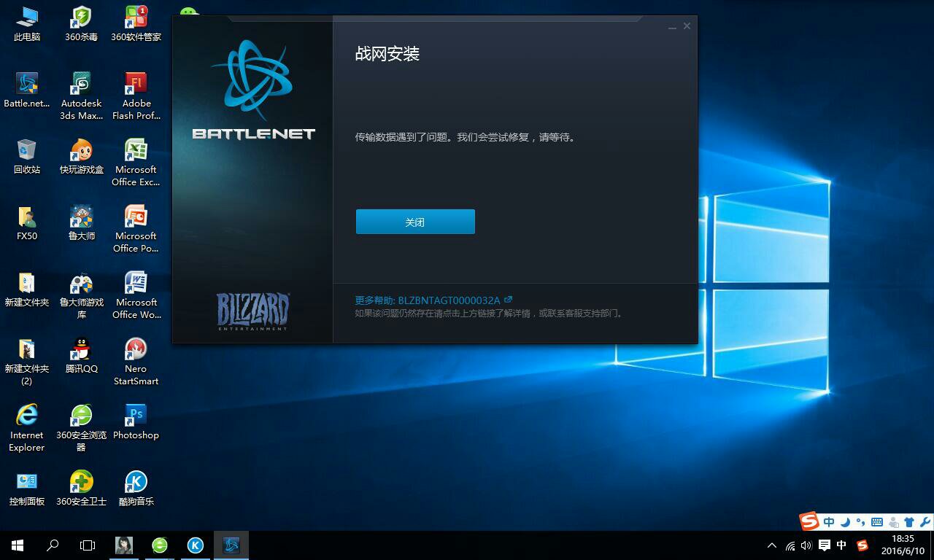Select the 控制面板 control panel icon
Image resolution: width=934 pixels, height=560 pixels.
(x=27, y=489)
